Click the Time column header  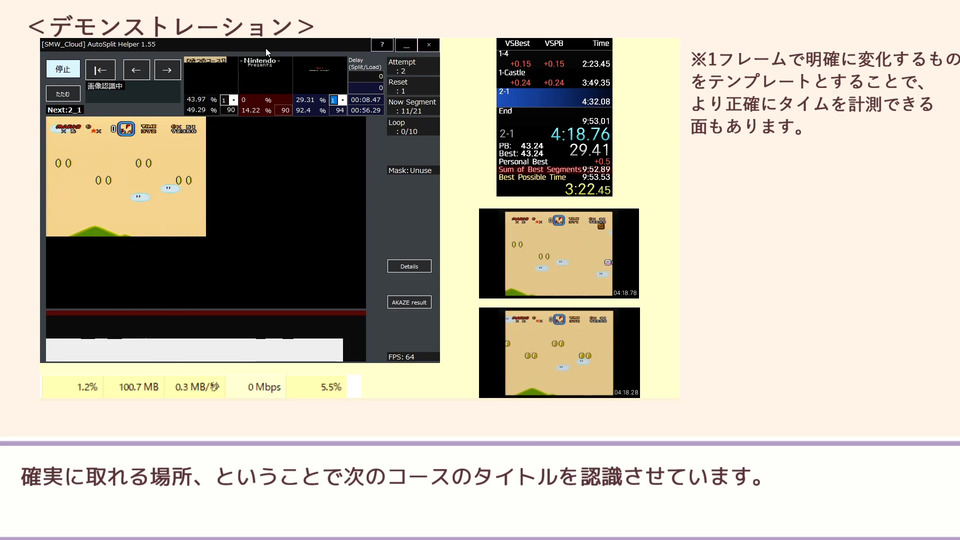601,43
